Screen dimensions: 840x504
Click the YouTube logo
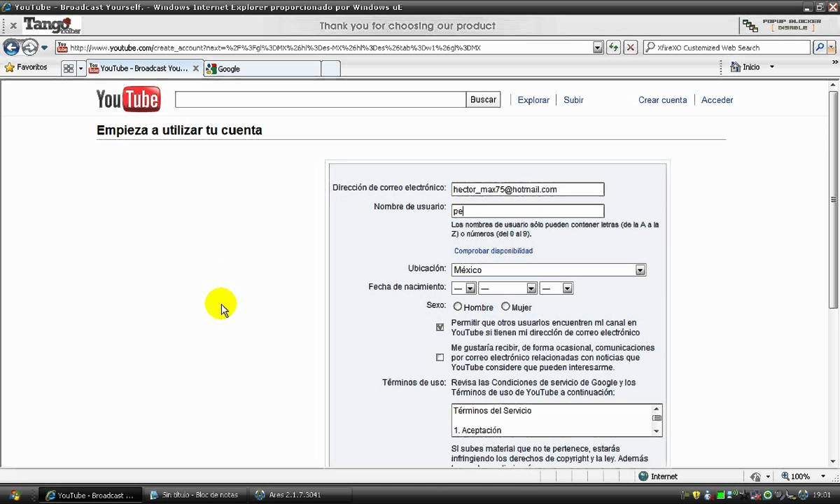click(128, 99)
